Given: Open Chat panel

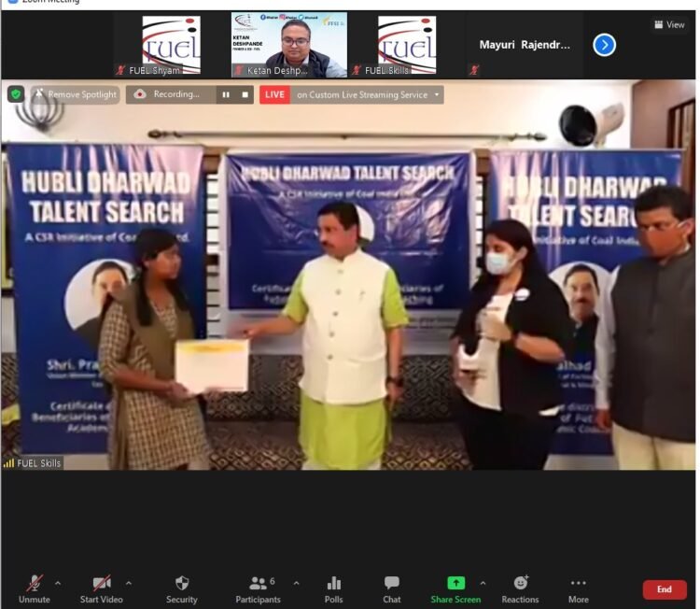Looking at the screenshot, I should 391,589.
